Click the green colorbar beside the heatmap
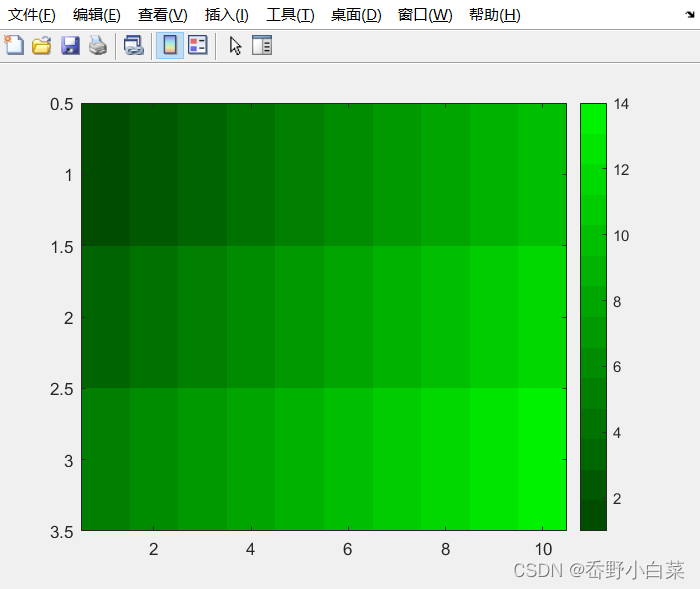 [x=593, y=317]
